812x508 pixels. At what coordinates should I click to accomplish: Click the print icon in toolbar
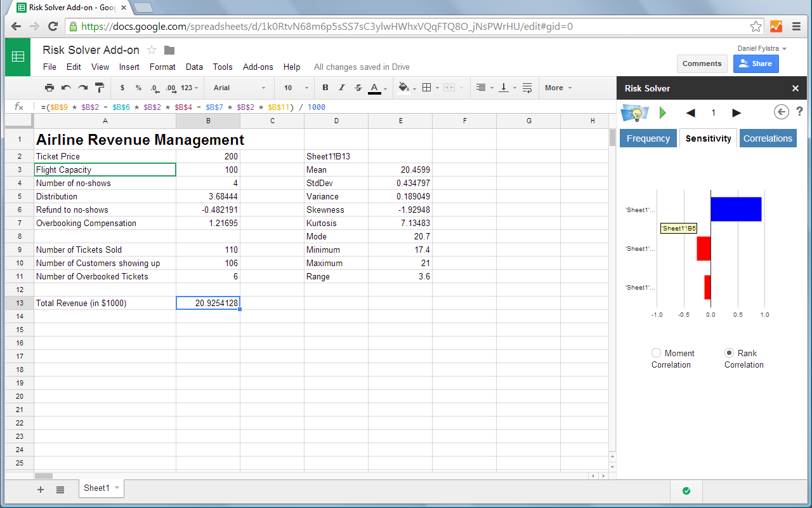coord(49,88)
